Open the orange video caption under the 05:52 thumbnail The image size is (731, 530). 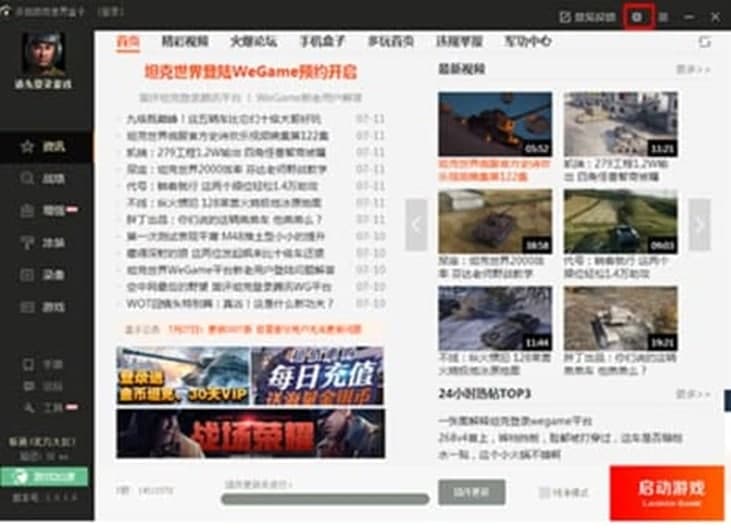coord(494,171)
